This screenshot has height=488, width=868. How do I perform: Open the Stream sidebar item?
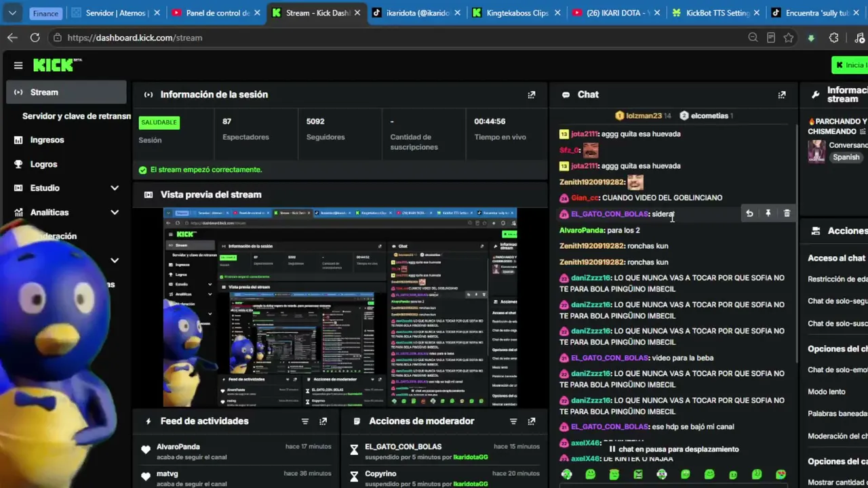[66, 92]
